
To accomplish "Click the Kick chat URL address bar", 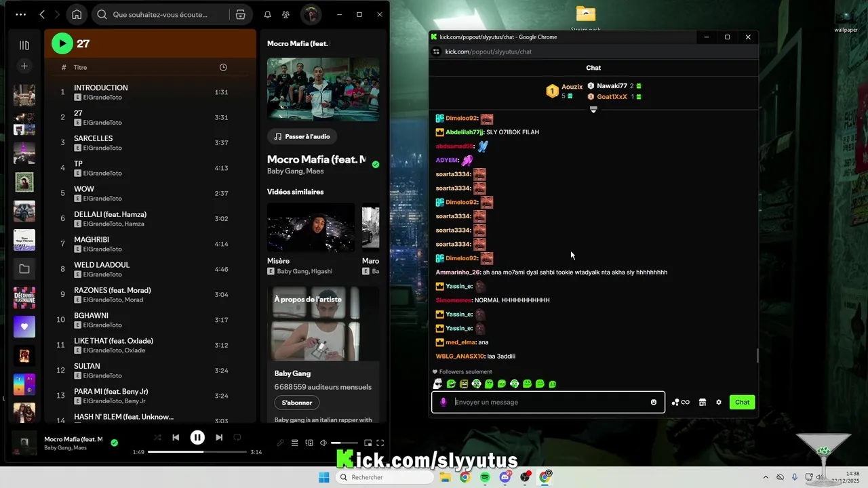I will 488,52.
